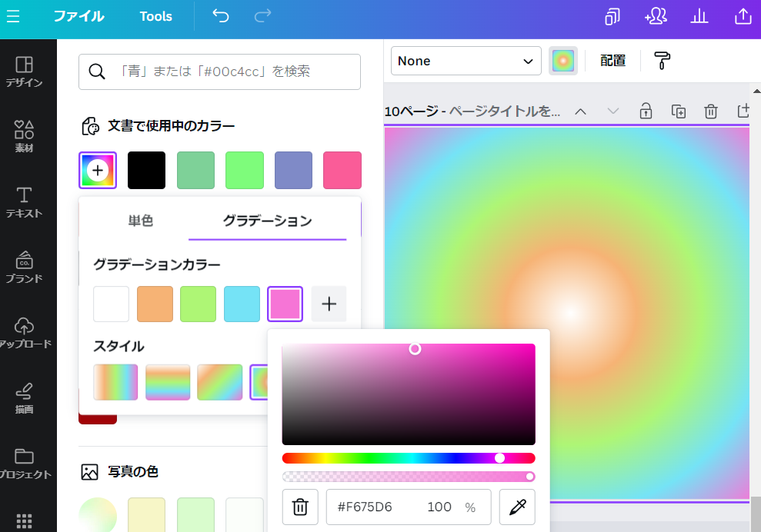Open the None dropdown
Screen dimensions: 761x532
click(x=466, y=61)
